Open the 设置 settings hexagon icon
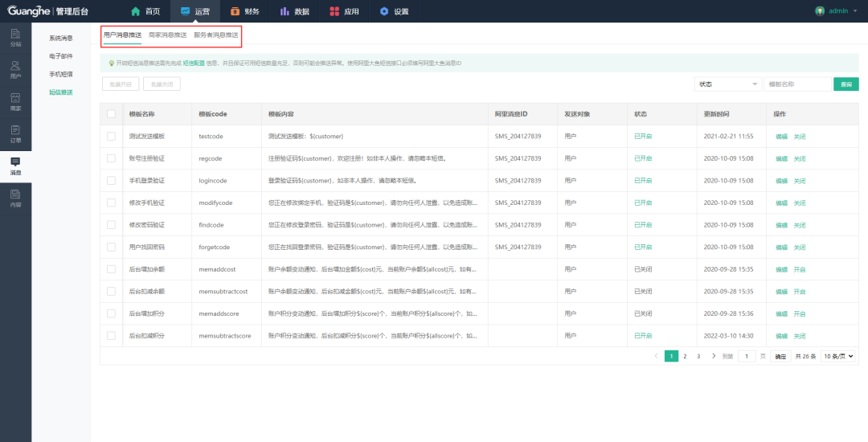 click(x=384, y=11)
